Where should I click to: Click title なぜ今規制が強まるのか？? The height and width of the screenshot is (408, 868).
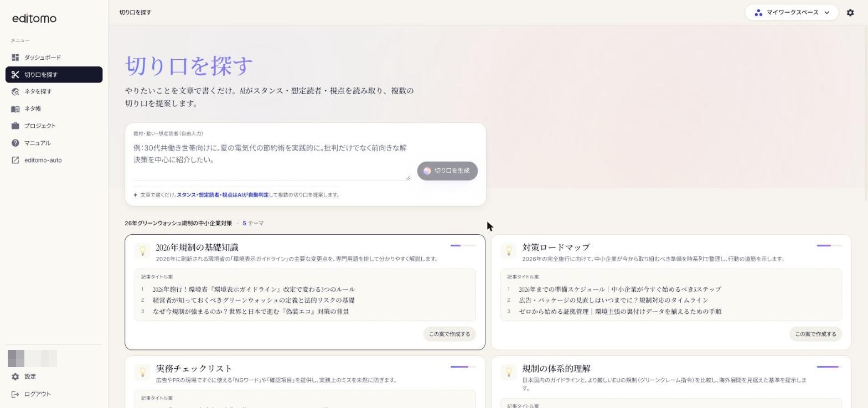pos(251,312)
